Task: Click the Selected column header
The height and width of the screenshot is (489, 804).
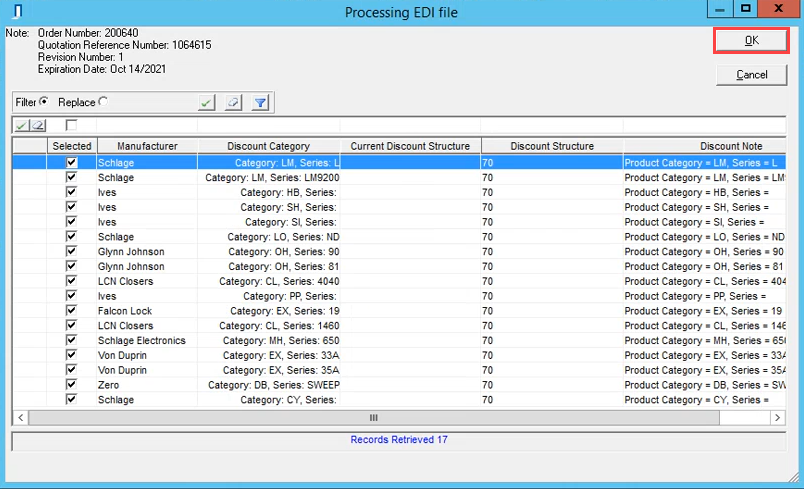Action: pyautogui.click(x=72, y=146)
